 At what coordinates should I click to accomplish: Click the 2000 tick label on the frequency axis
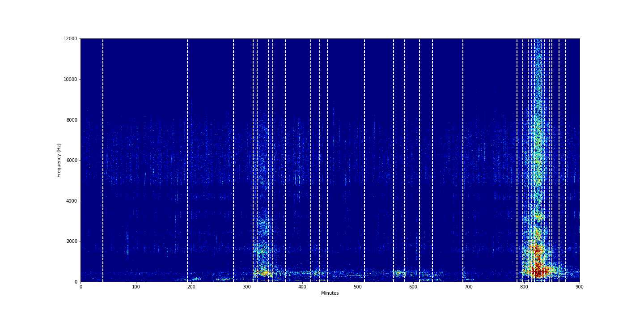pyautogui.click(x=72, y=241)
